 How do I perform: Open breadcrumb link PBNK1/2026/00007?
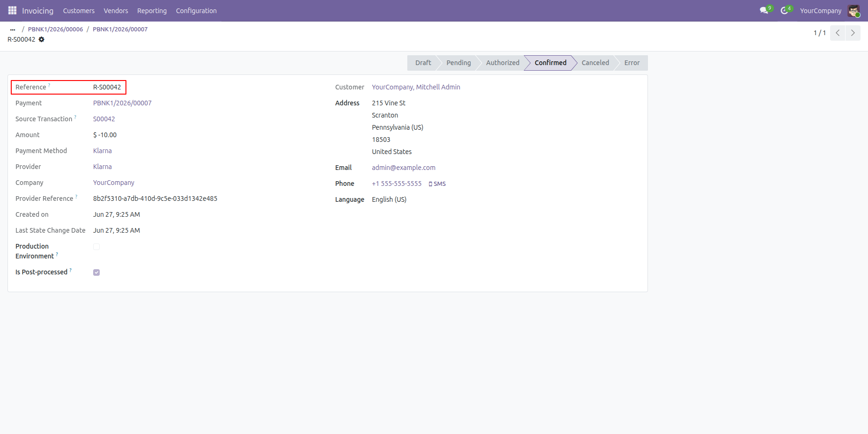tap(120, 29)
